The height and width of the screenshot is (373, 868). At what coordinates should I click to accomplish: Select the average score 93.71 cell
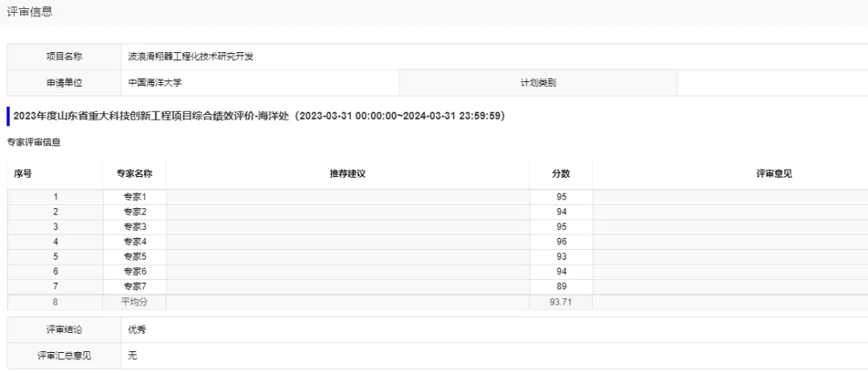(x=560, y=302)
